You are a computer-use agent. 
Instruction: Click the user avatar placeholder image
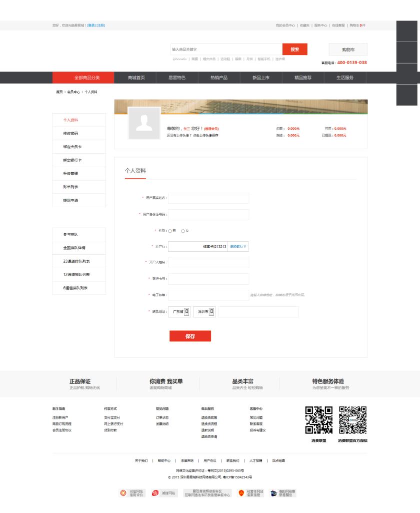point(144,123)
